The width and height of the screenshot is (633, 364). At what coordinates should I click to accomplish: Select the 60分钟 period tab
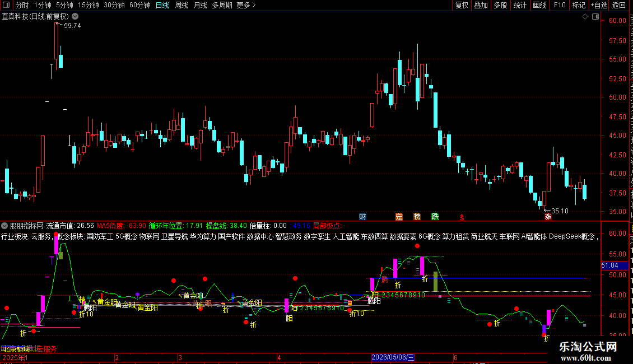click(140, 5)
